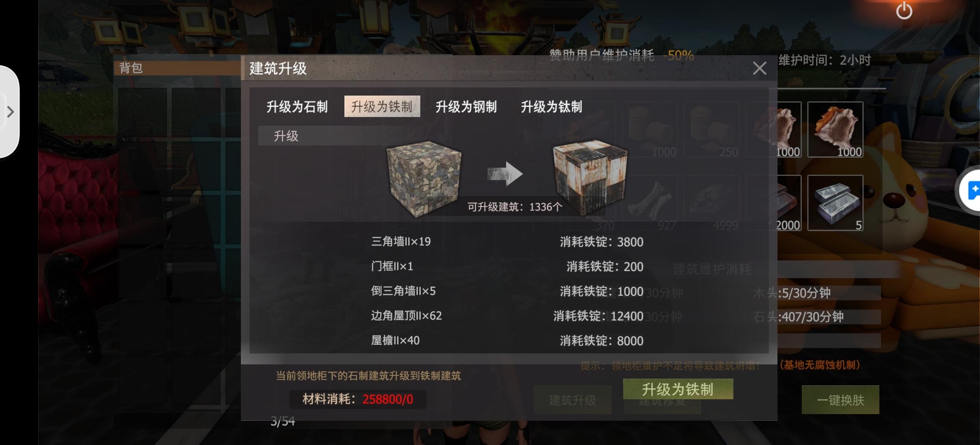The image size is (980, 445).
Task: Select the partially hidden ingot item showing 2000
Action: point(789,203)
